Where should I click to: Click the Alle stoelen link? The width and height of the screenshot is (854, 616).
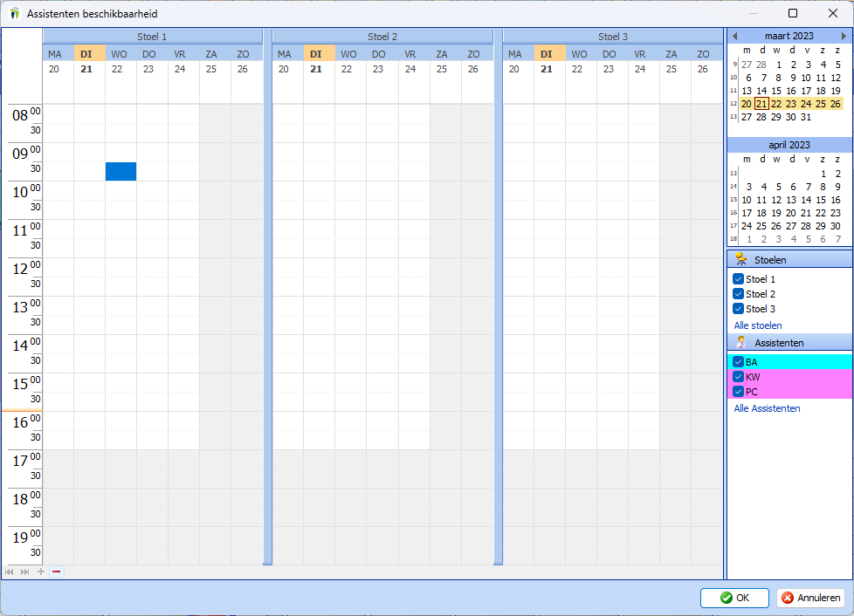pos(757,325)
